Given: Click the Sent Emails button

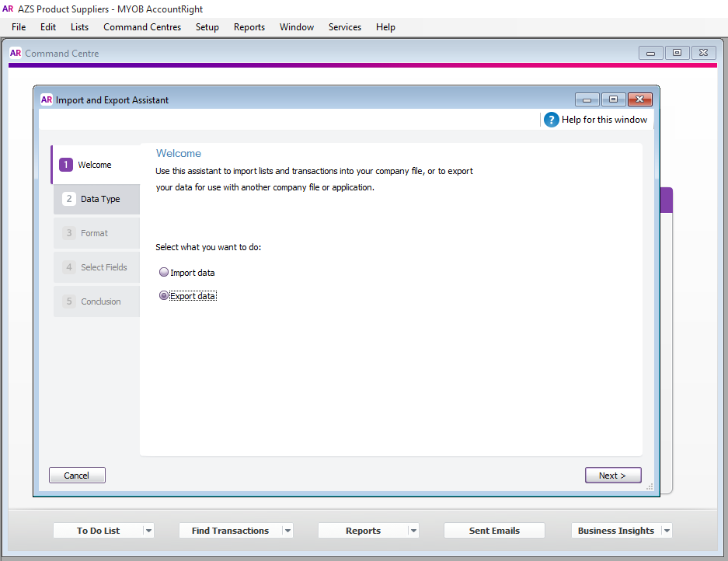Looking at the screenshot, I should 494,531.
